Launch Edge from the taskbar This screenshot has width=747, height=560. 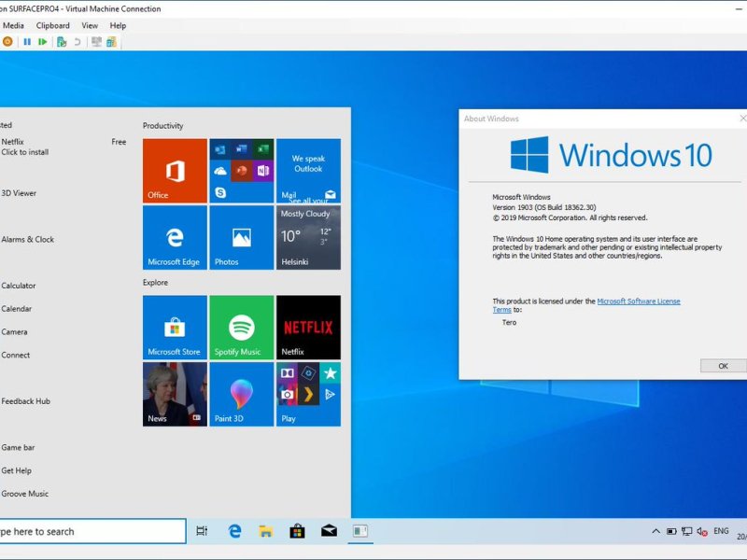(x=234, y=531)
